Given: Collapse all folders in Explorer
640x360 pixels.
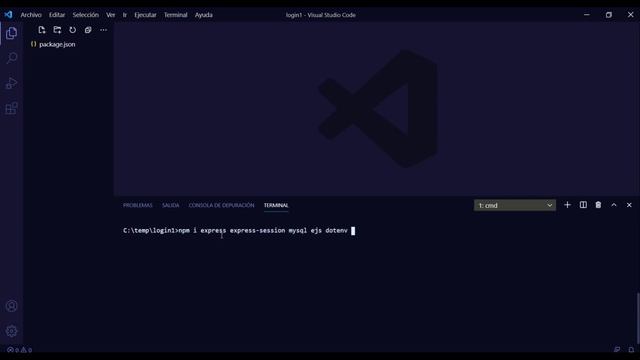Looking at the screenshot, I should pos(88,30).
